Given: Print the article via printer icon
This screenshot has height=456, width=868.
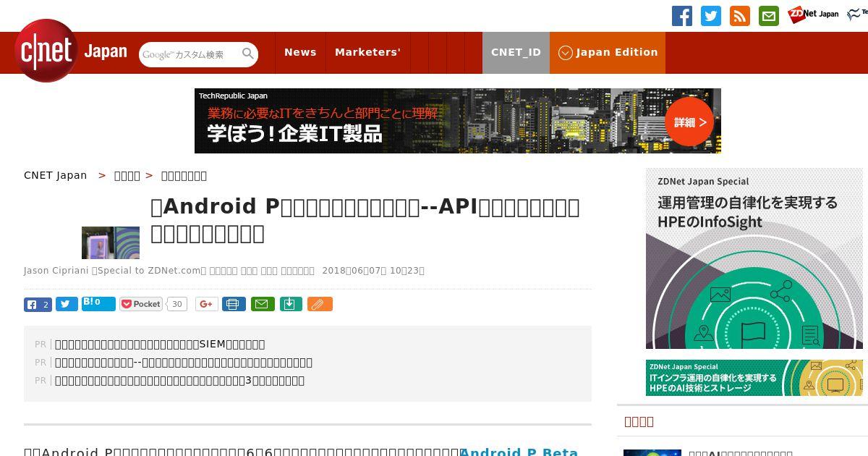Looking at the screenshot, I should (x=234, y=304).
